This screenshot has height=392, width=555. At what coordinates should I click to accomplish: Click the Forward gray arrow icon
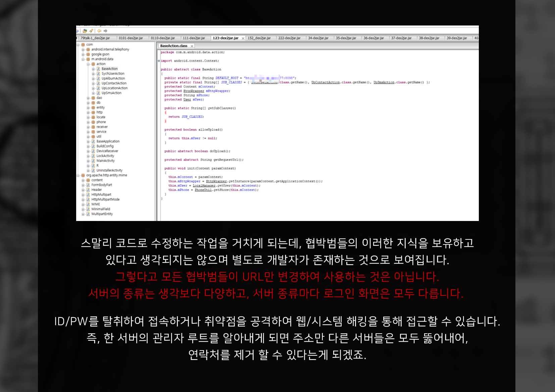pos(105,31)
